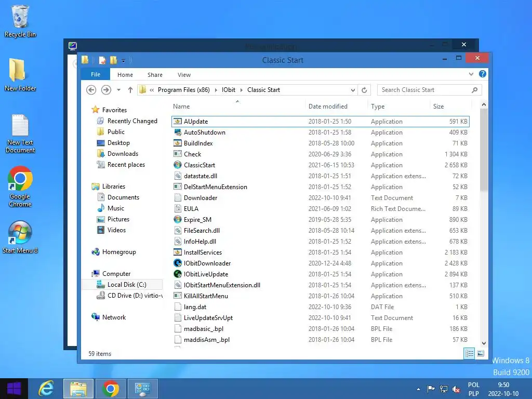Click the network tray icon

(444, 389)
